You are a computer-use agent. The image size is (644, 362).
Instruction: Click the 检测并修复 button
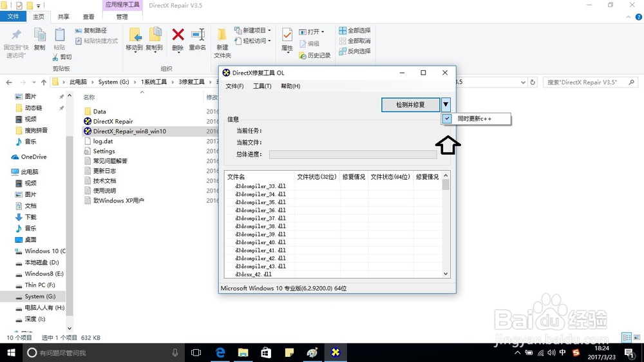pyautogui.click(x=410, y=104)
